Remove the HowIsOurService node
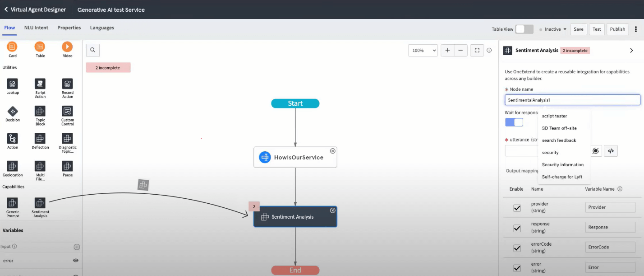This screenshot has width=644, height=276. coord(333,151)
